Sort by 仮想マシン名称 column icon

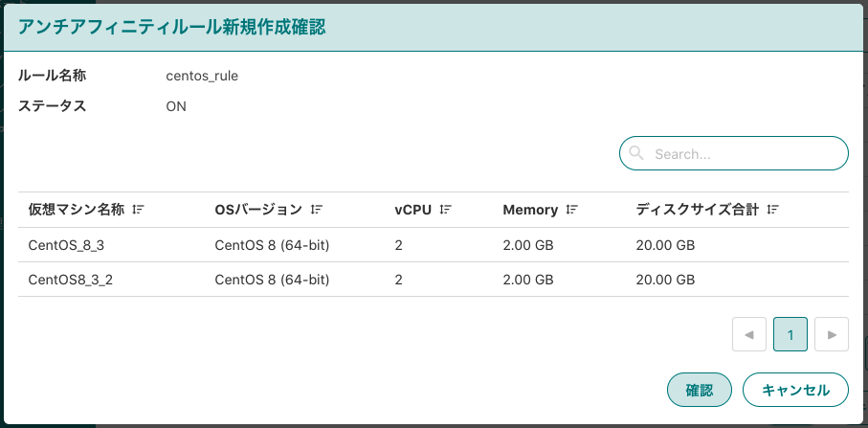coord(139,210)
